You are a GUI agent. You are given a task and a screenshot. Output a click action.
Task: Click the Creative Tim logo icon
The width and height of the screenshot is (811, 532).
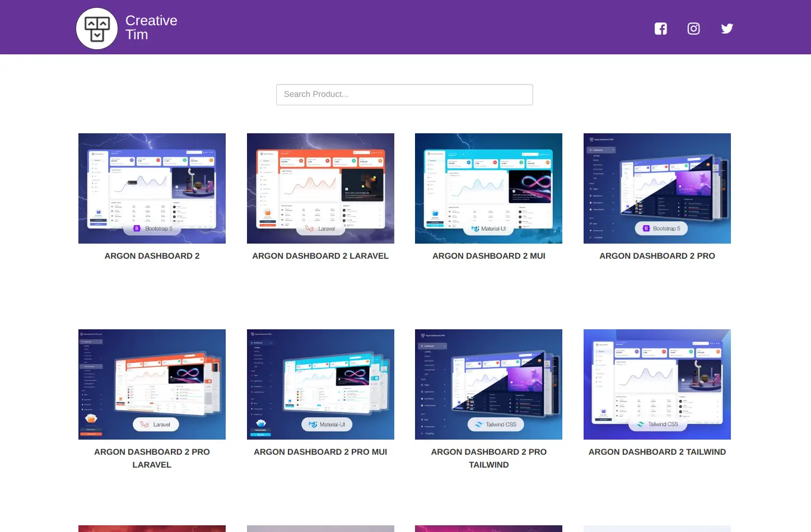97,29
